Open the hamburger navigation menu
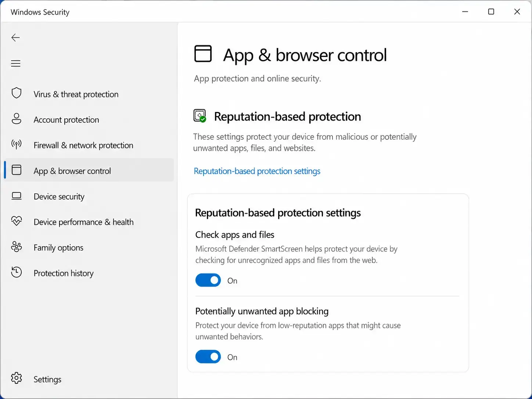This screenshot has width=532, height=399. tap(15, 64)
